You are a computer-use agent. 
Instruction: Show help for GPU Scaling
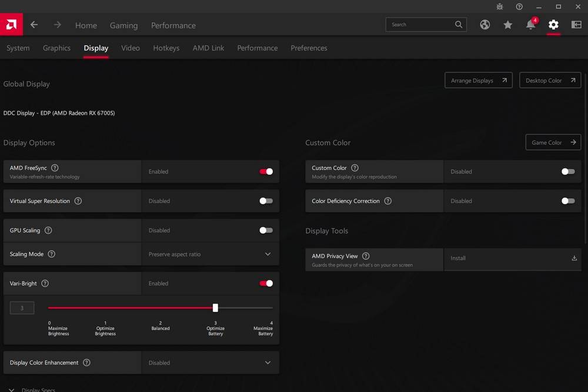pyautogui.click(x=48, y=230)
